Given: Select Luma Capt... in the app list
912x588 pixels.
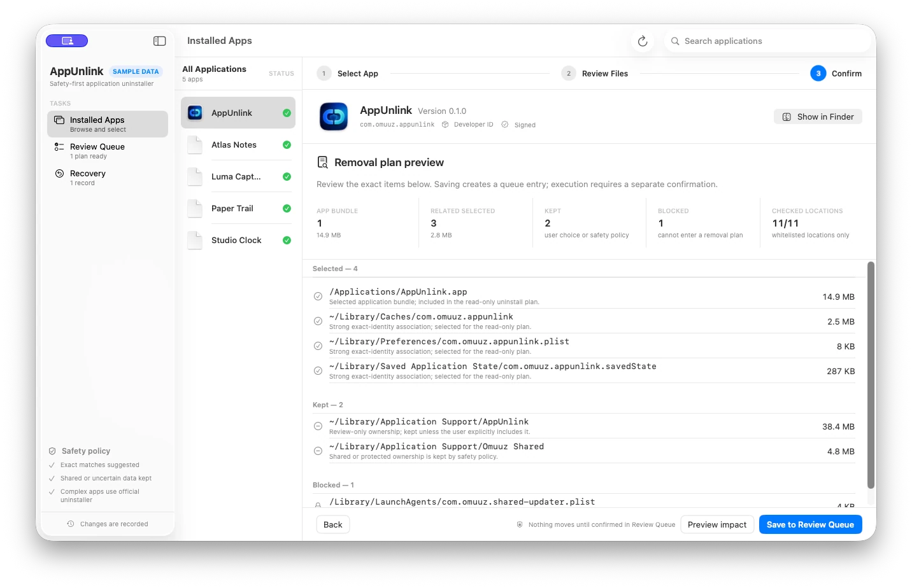Looking at the screenshot, I should 238,176.
